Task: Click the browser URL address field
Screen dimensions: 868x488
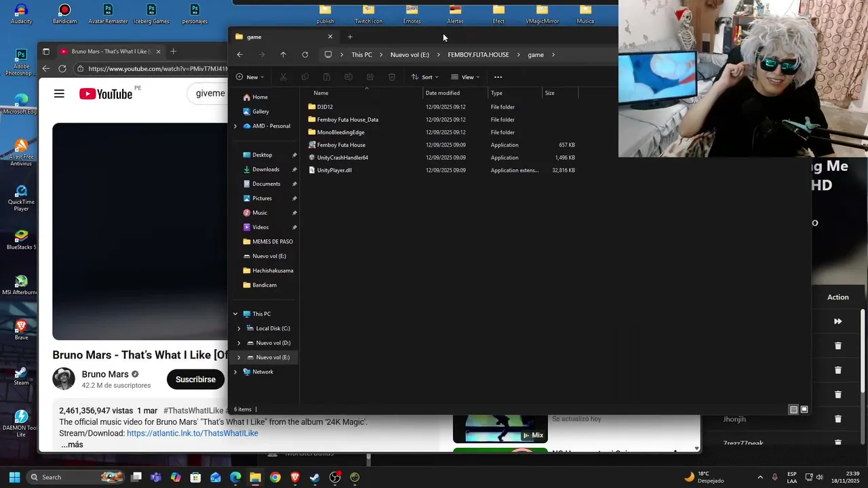Action: (x=157, y=68)
